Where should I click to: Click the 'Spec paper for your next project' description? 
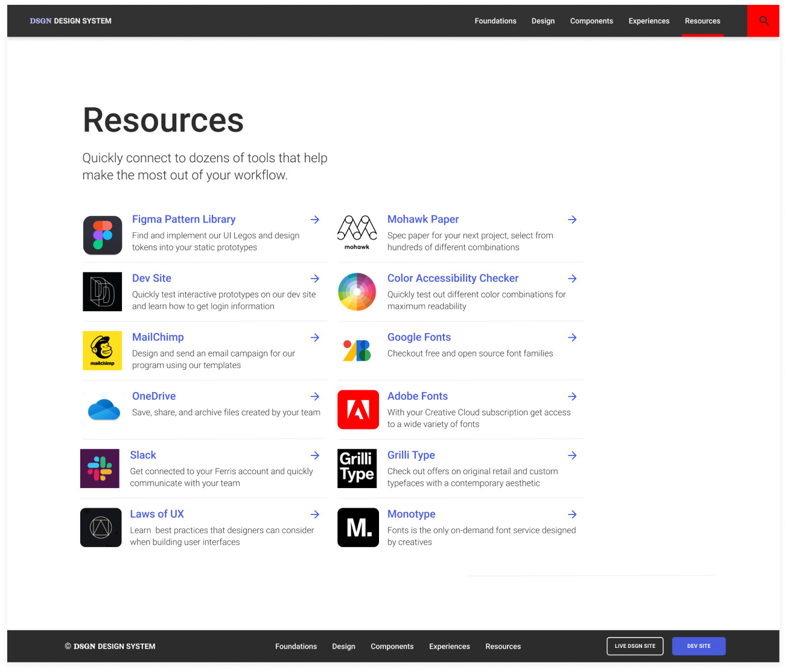pos(470,241)
